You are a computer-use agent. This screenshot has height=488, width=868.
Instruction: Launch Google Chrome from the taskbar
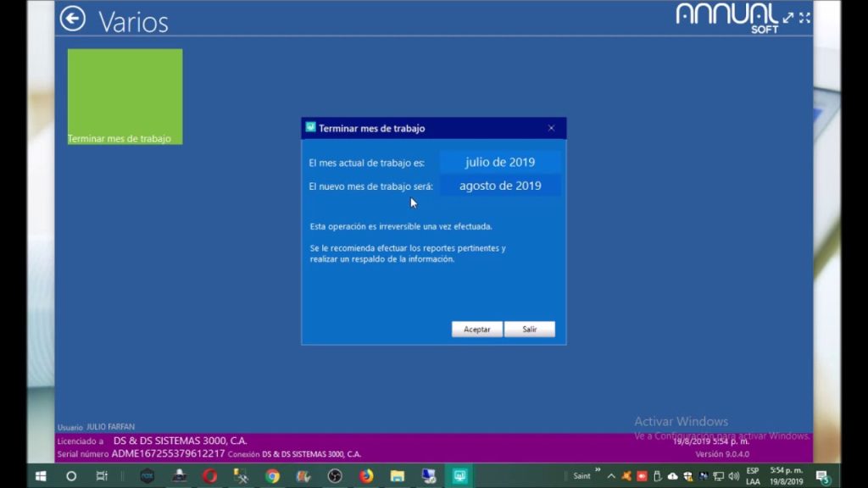[x=272, y=475]
